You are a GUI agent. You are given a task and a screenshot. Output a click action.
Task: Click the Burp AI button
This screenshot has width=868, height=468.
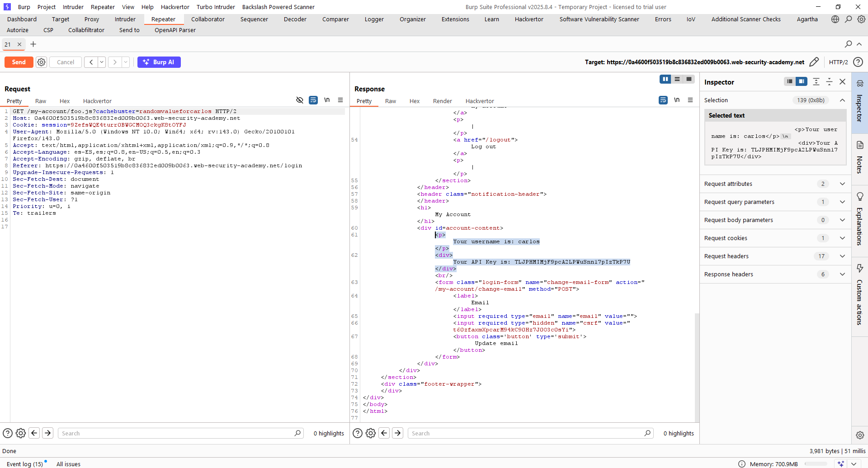[x=159, y=62]
